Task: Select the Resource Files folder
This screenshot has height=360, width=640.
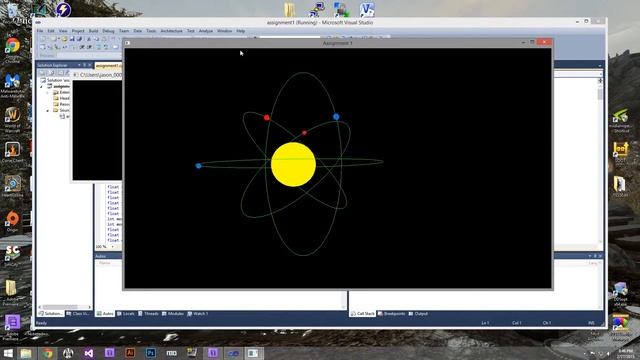Action: [x=61, y=104]
